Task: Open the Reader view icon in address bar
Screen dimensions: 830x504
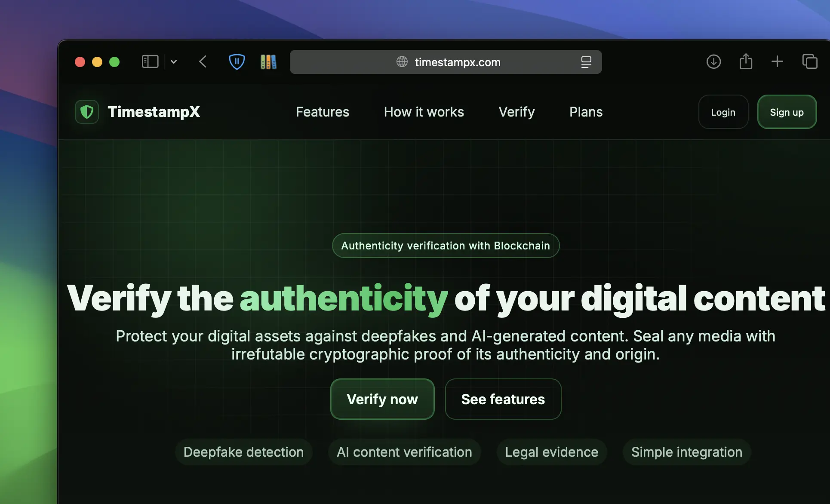Action: [586, 62]
